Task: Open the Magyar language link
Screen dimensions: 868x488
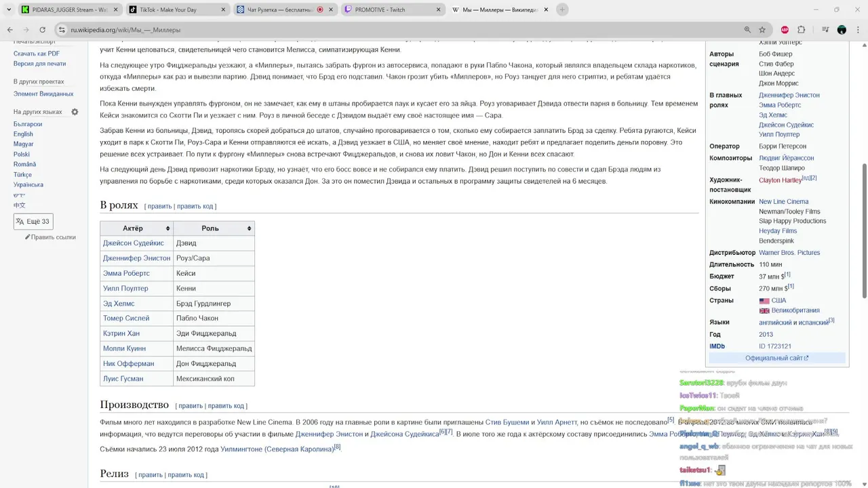Action: (24, 144)
